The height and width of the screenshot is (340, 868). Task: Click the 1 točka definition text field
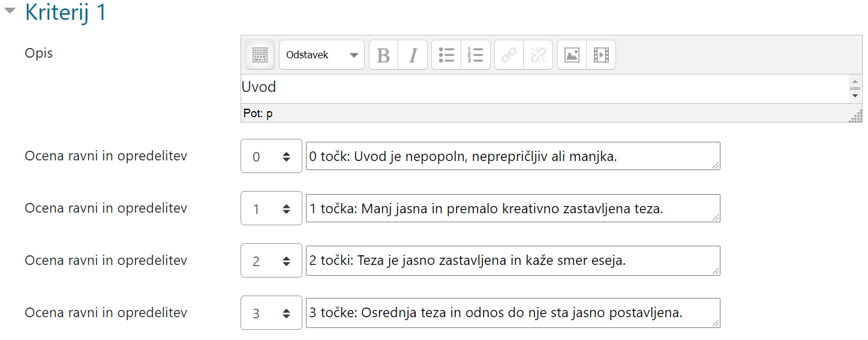point(513,208)
